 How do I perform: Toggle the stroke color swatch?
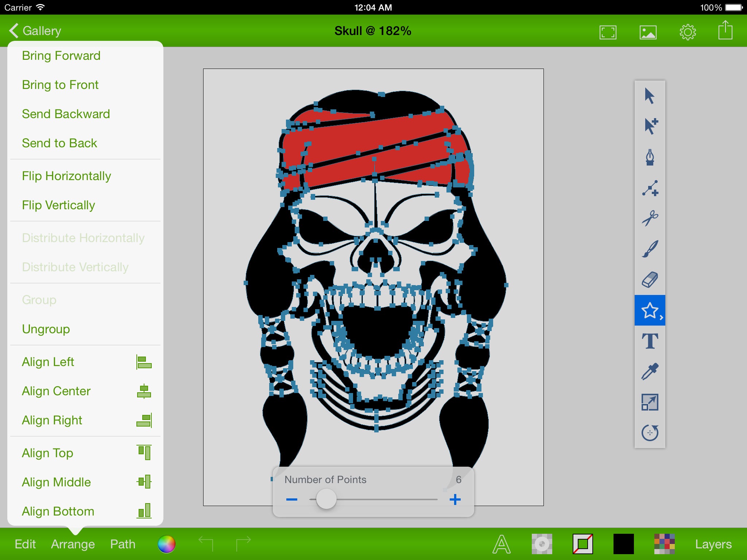coord(582,544)
